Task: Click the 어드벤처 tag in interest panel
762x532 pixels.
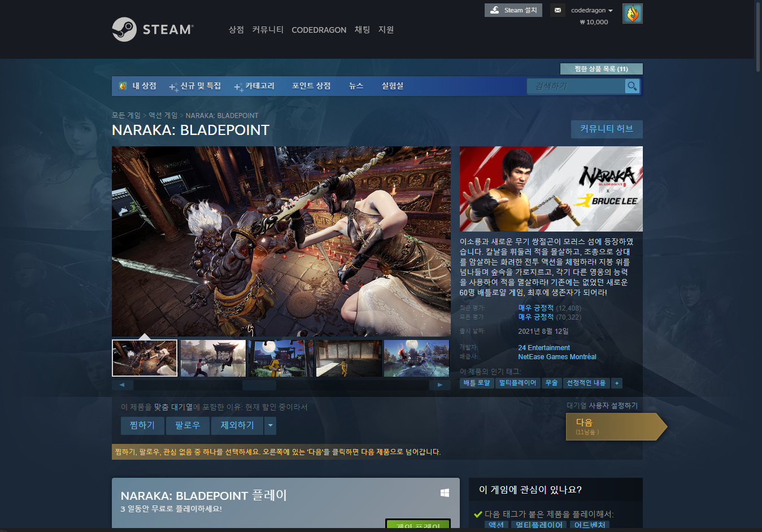Action: pyautogui.click(x=590, y=525)
